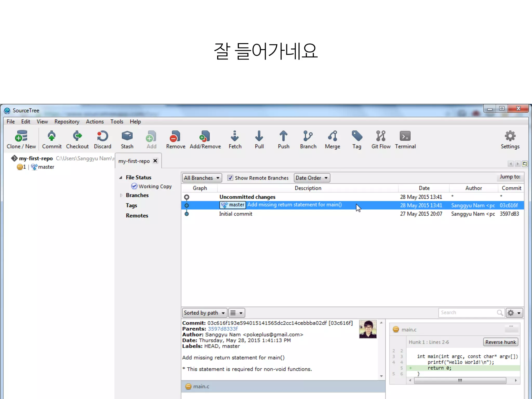
Task: Open Settings gear in toolbar
Action: pos(510,139)
